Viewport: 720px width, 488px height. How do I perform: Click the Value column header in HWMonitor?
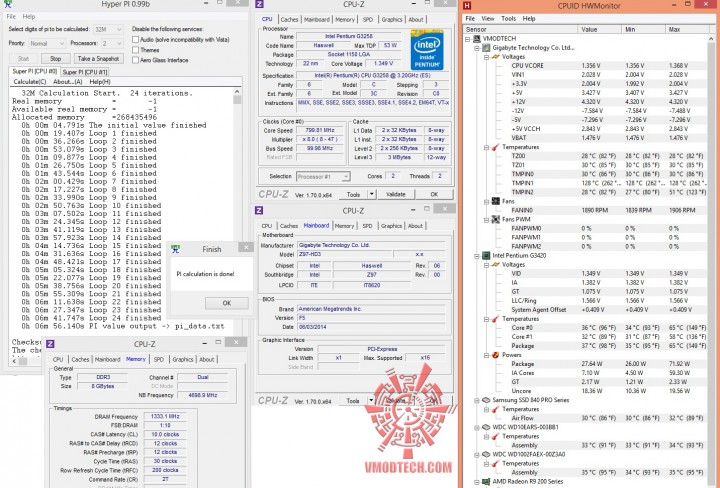coord(599,29)
